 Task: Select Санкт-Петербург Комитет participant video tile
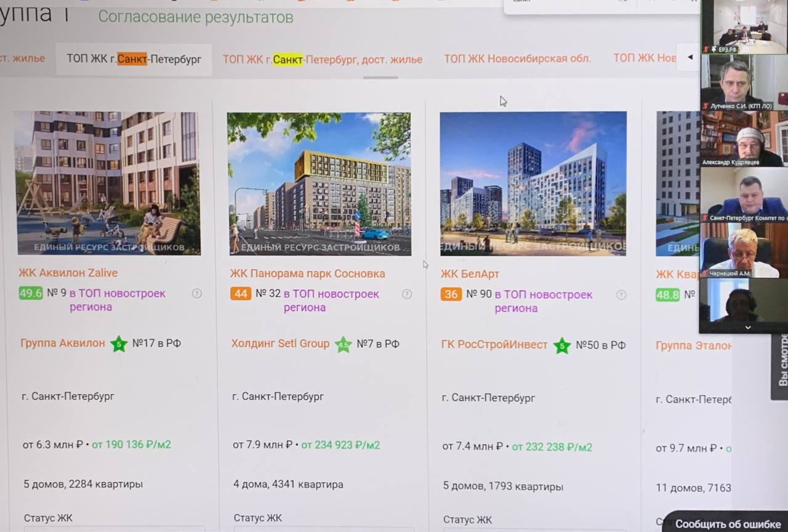[744, 195]
